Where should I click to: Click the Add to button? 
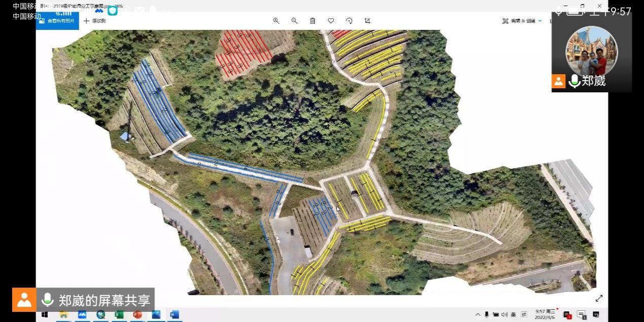(95, 21)
